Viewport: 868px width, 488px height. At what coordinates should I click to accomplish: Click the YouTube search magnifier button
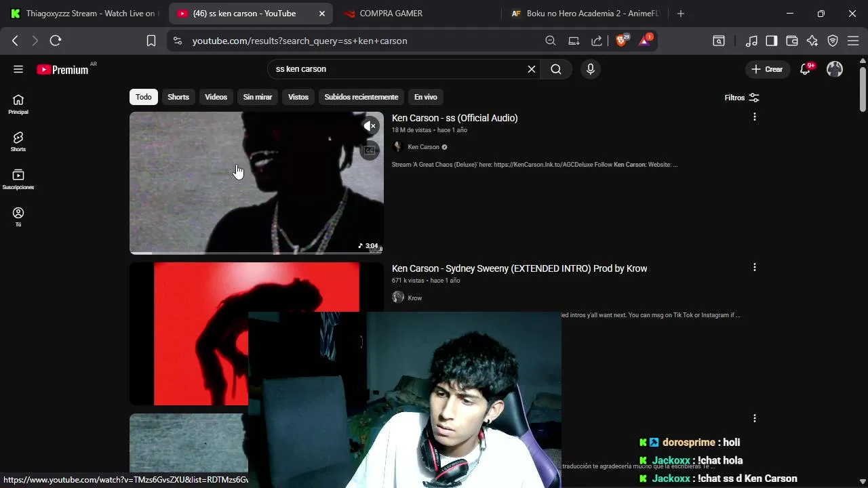(x=556, y=69)
